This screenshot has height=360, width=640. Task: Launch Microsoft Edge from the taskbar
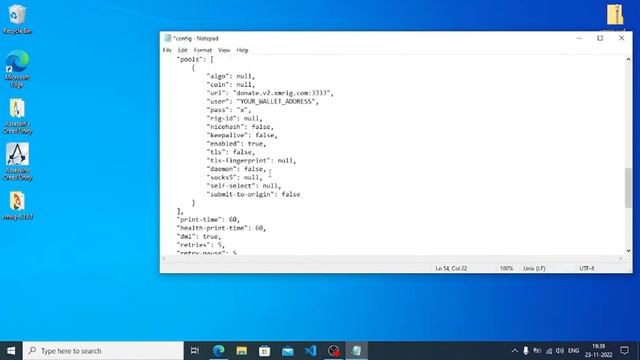219,351
